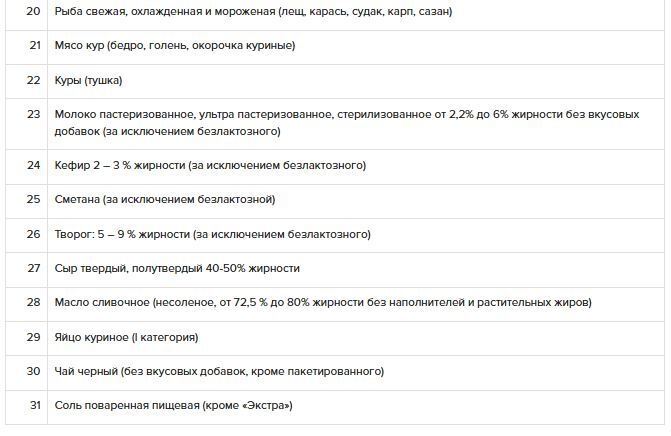671x436 pixels.
Task: Click row number 29 cell
Action: pos(33,337)
